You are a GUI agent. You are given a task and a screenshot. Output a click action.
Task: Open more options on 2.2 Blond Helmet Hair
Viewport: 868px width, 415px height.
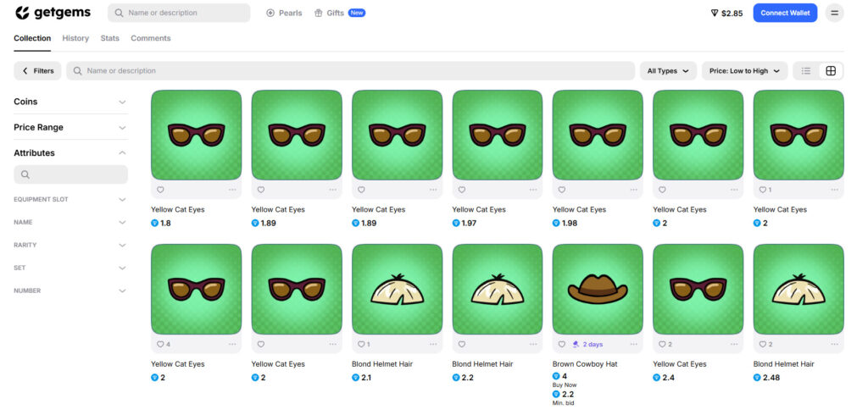pyautogui.click(x=533, y=344)
